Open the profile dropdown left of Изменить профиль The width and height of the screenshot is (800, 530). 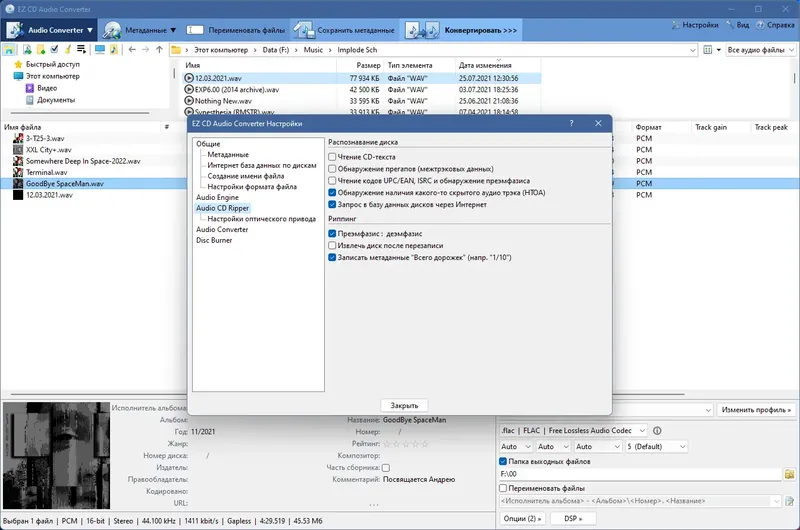point(708,410)
